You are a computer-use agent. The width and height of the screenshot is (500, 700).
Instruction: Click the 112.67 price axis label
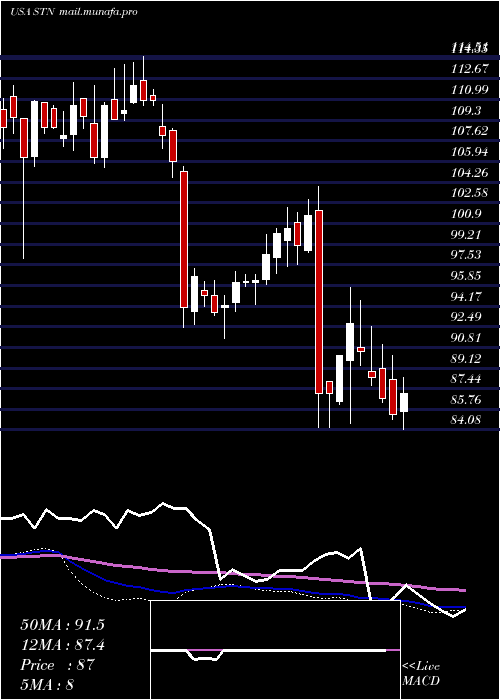click(x=470, y=69)
